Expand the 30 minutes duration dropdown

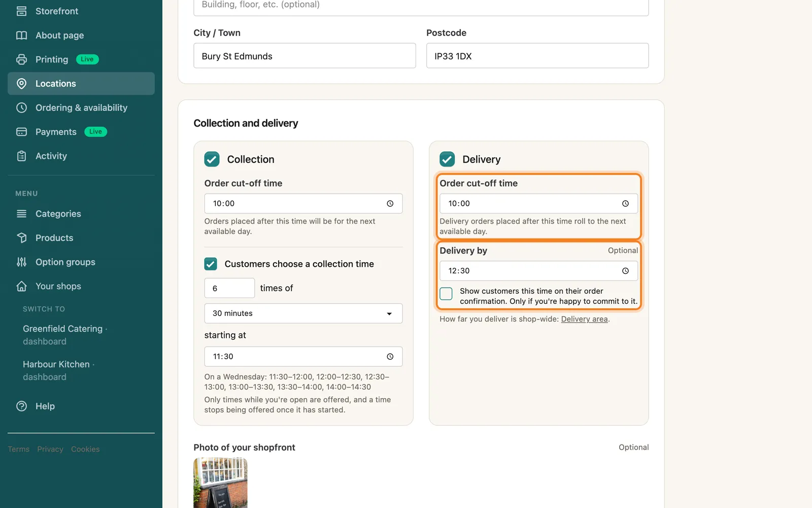click(303, 313)
